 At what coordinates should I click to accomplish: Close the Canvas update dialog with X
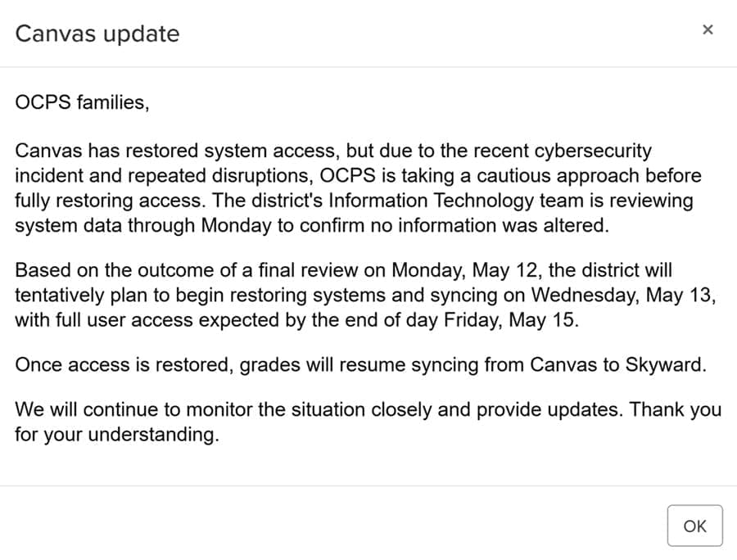(708, 29)
